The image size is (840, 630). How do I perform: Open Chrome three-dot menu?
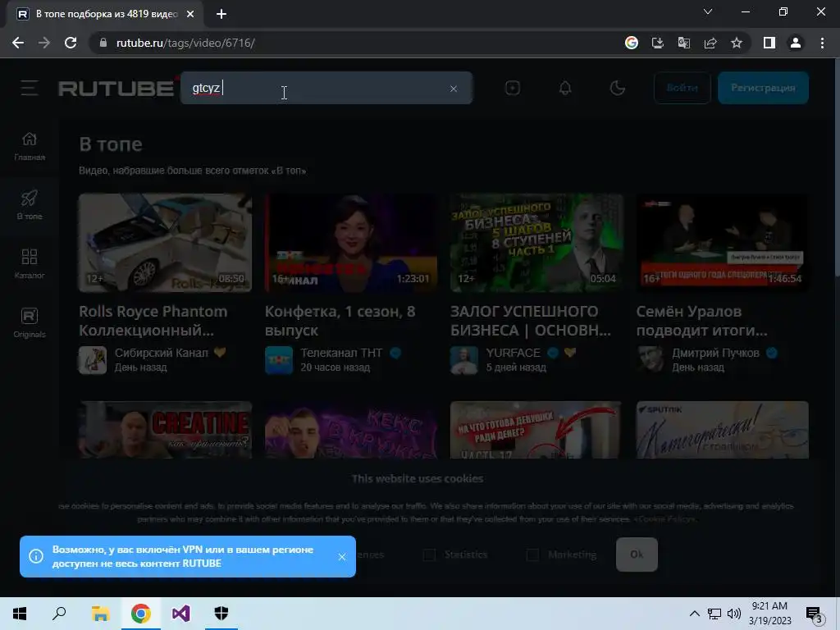click(x=822, y=43)
